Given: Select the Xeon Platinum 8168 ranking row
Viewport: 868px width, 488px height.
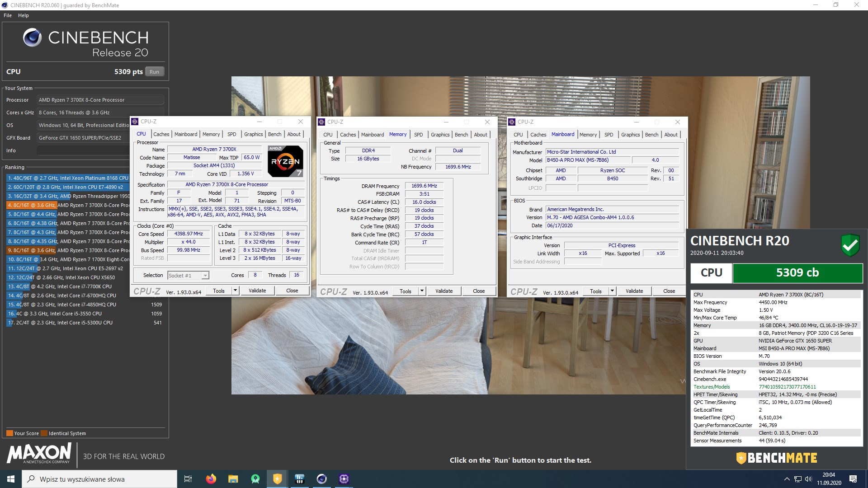Looking at the screenshot, I should pyautogui.click(x=68, y=178).
